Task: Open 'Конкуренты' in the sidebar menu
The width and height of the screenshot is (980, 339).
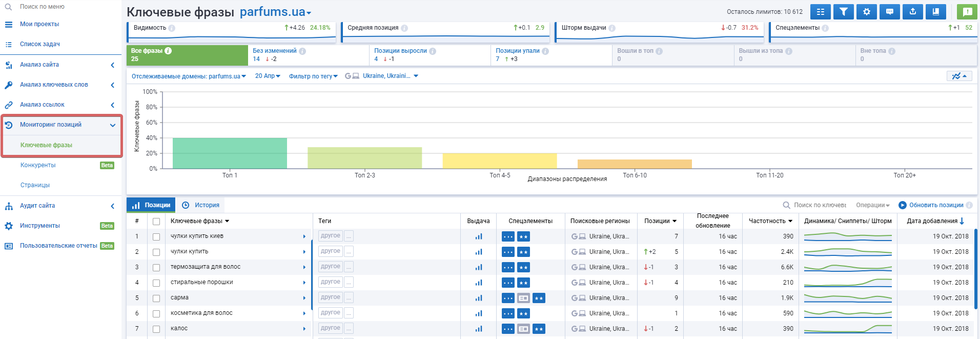Action: (x=38, y=165)
